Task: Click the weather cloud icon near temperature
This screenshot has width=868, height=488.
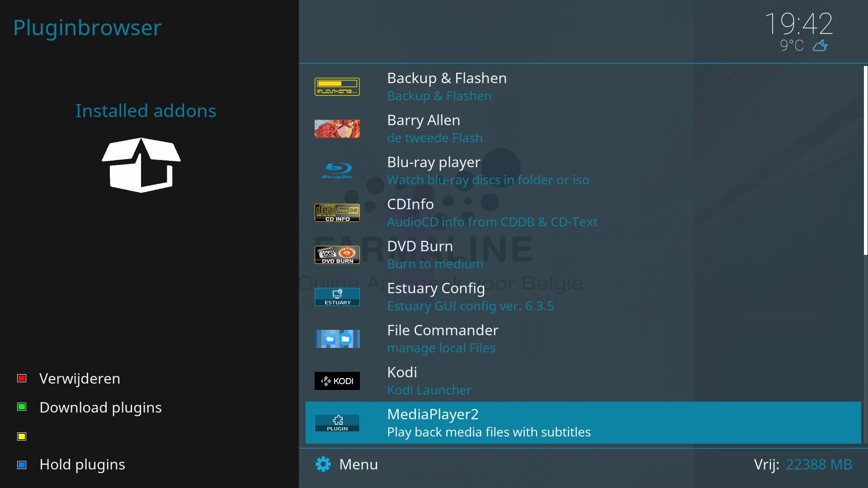Action: click(820, 46)
